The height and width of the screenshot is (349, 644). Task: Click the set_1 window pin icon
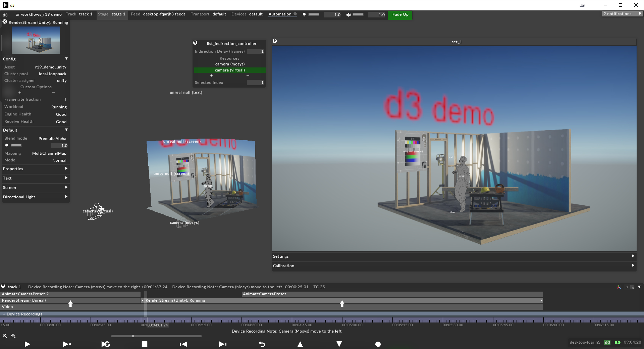[275, 41]
